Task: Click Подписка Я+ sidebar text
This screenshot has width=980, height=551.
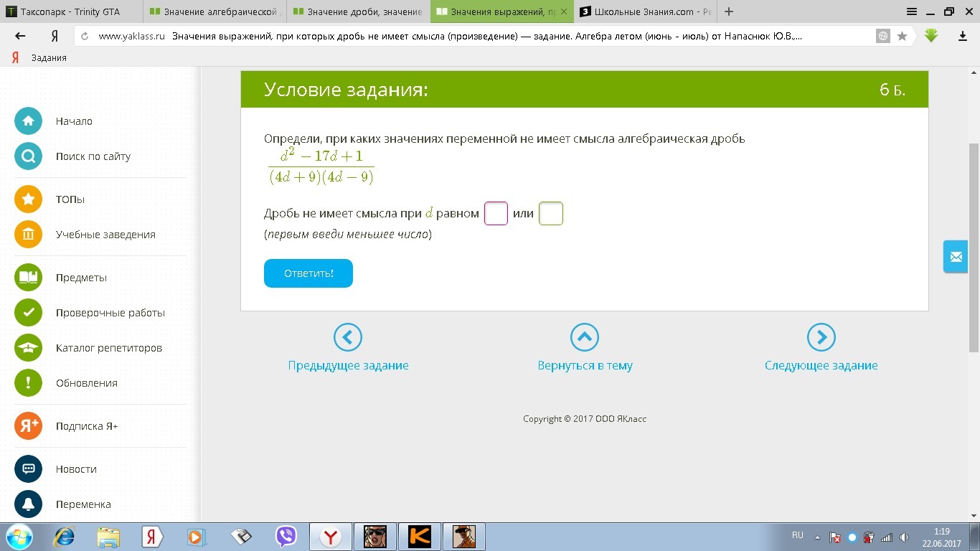Action: pos(87,426)
